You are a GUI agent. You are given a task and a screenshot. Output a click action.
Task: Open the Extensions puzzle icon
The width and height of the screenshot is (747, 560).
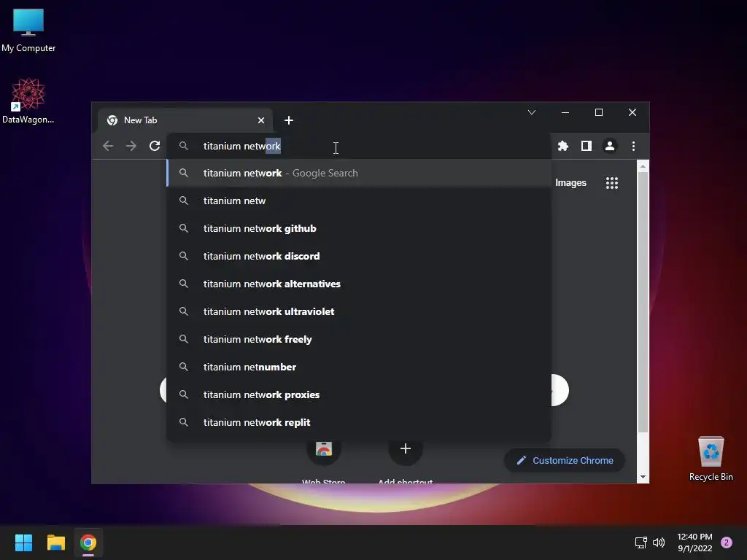(563, 146)
